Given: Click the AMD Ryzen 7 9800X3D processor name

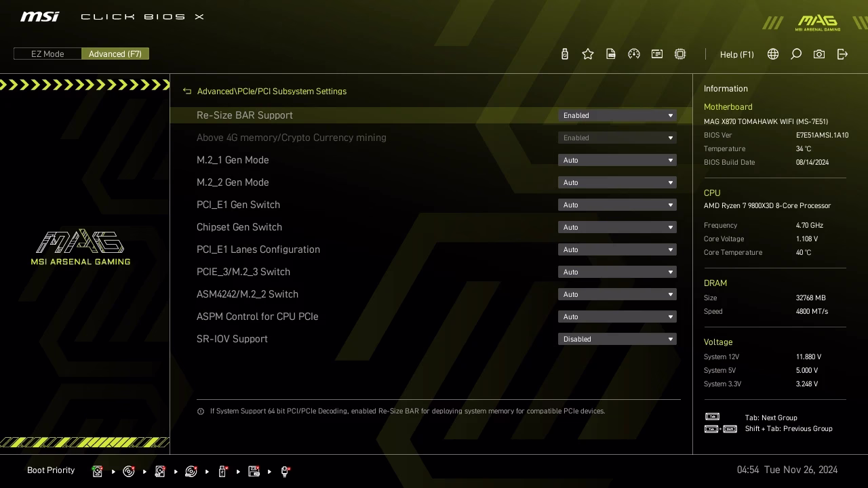Looking at the screenshot, I should pyautogui.click(x=767, y=206).
